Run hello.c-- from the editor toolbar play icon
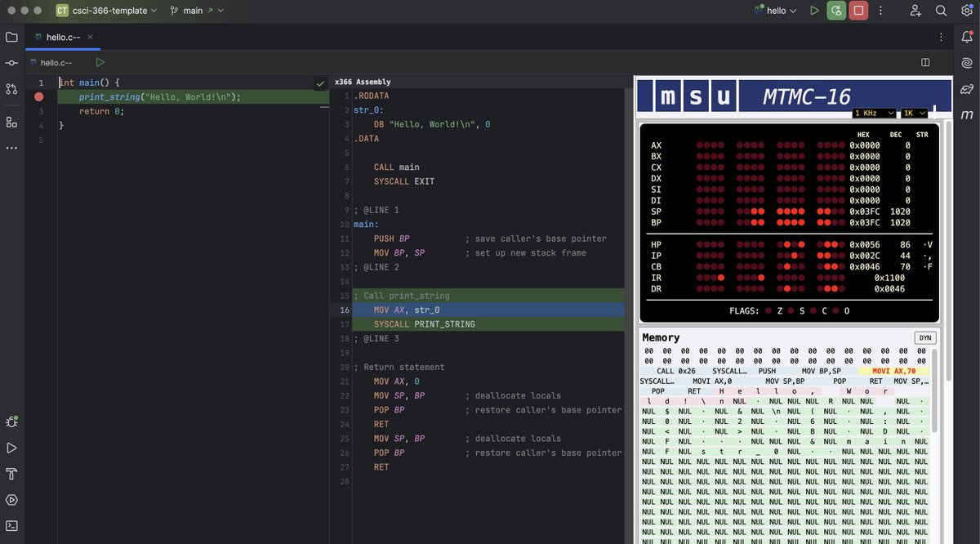This screenshot has height=544, width=980. coord(100,62)
